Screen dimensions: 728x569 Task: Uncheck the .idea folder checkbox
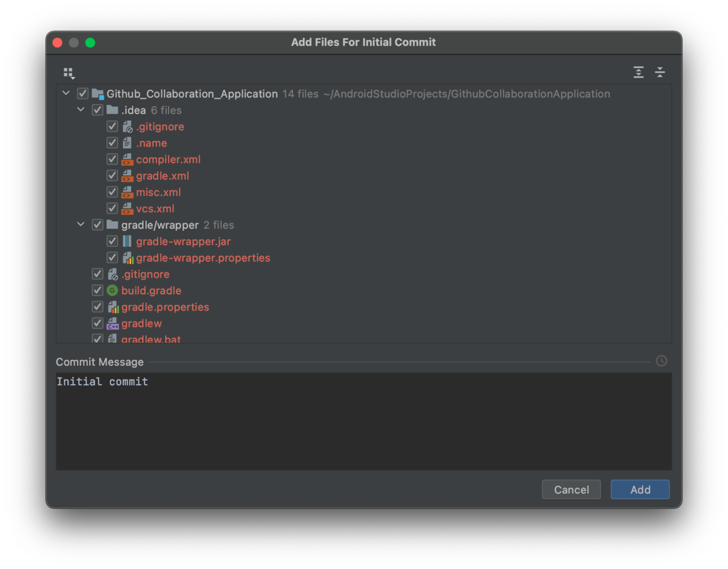pos(97,110)
